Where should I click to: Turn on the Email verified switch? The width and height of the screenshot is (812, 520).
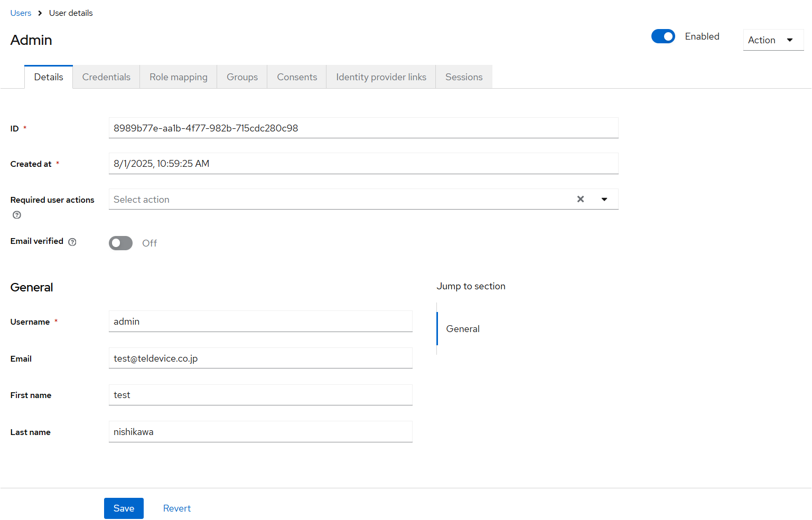click(x=121, y=243)
